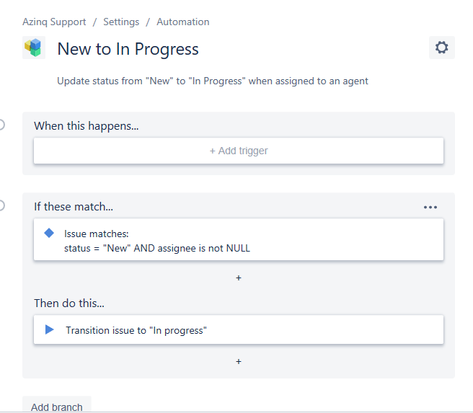Screen dimensions: 473x413
Task: Open the Transition issue action card
Action: [239, 330]
